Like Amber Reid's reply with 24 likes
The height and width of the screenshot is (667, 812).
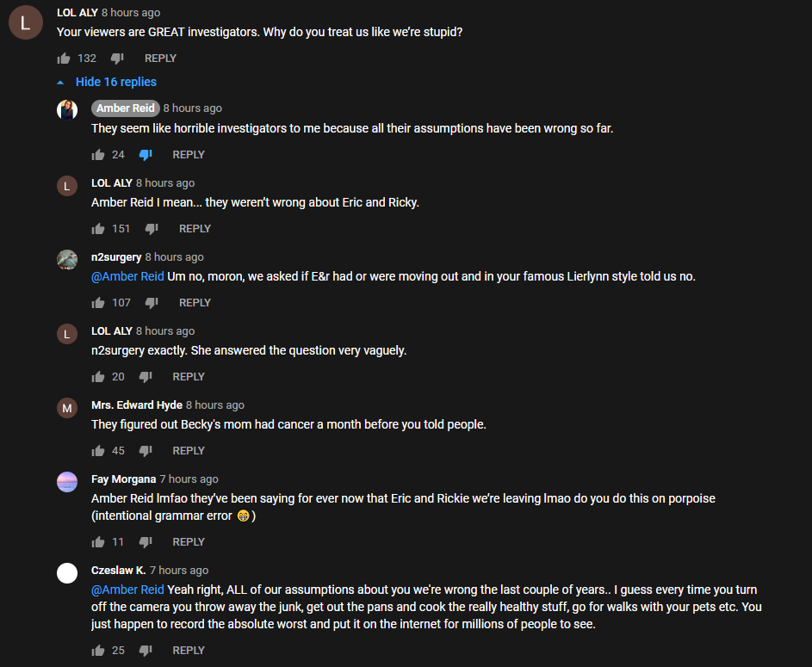(x=98, y=155)
